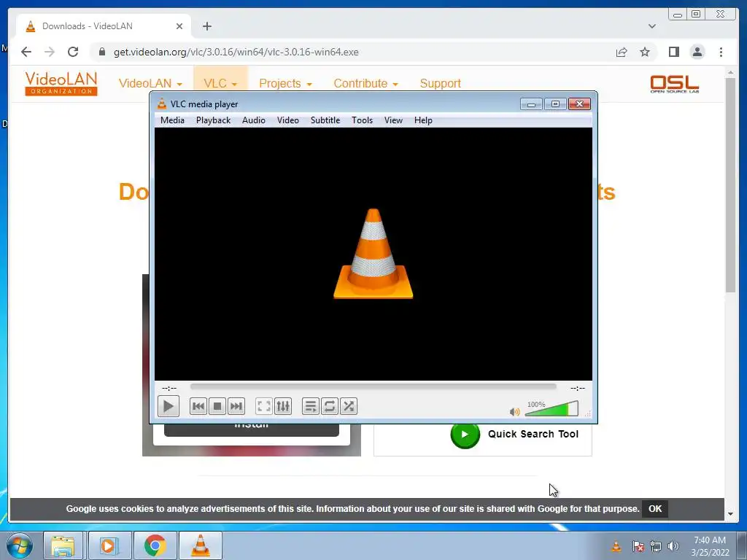Open the Video menu in VLC
The image size is (747, 560).
(x=287, y=120)
